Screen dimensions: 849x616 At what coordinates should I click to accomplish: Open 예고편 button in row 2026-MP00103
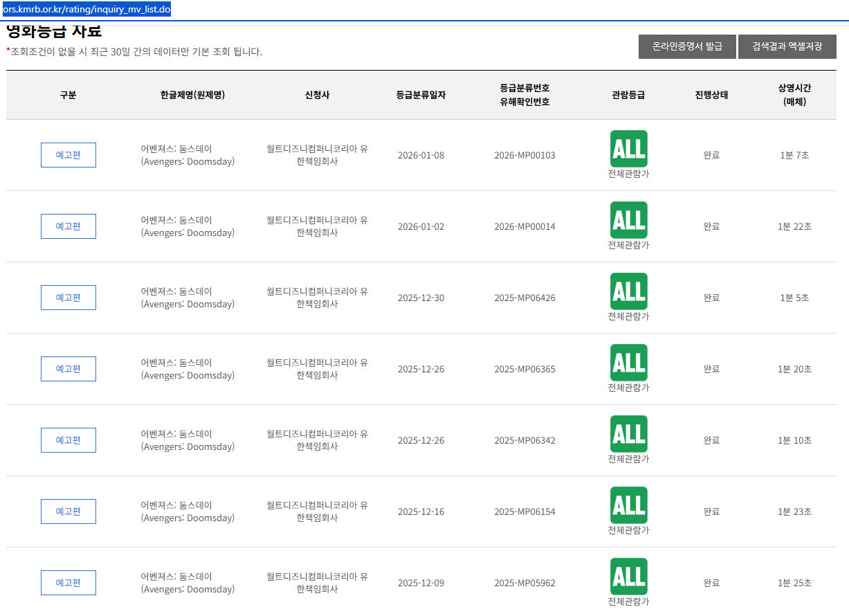click(69, 155)
